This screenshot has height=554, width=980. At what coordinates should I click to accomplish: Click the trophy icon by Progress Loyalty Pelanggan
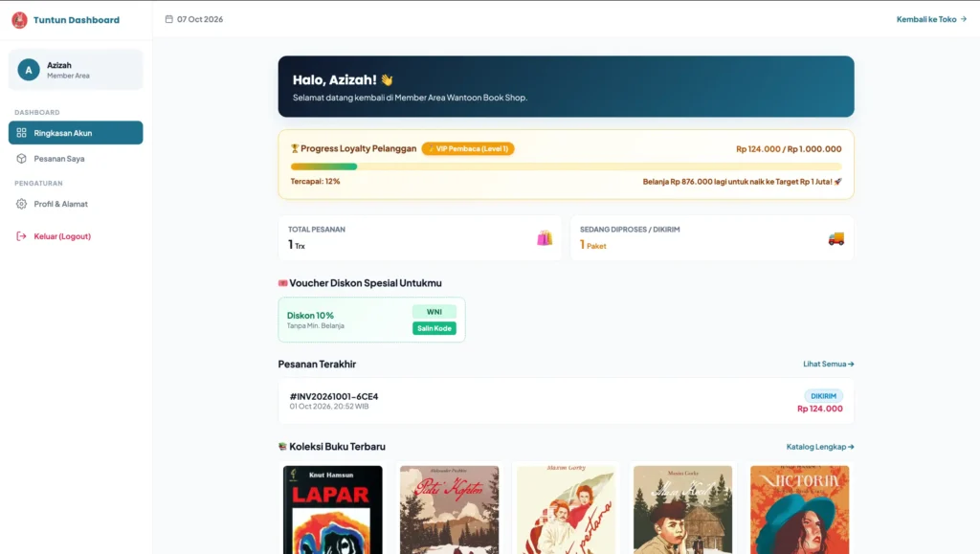click(295, 148)
